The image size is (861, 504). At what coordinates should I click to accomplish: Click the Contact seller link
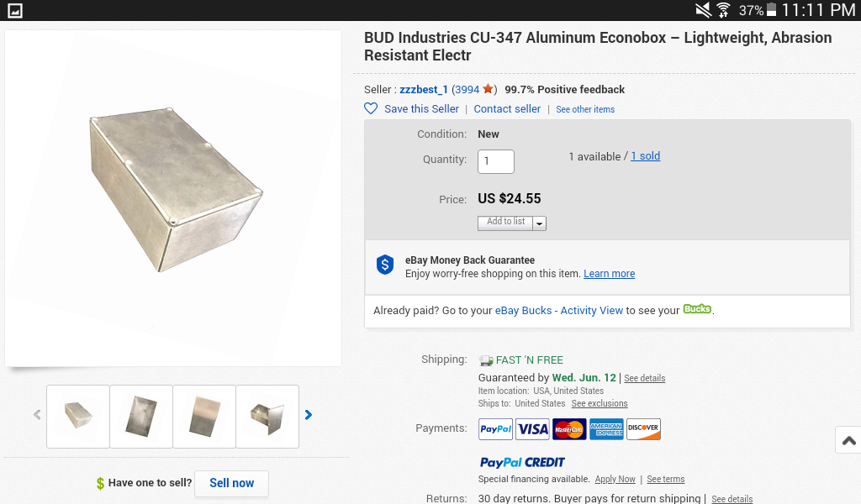(507, 109)
